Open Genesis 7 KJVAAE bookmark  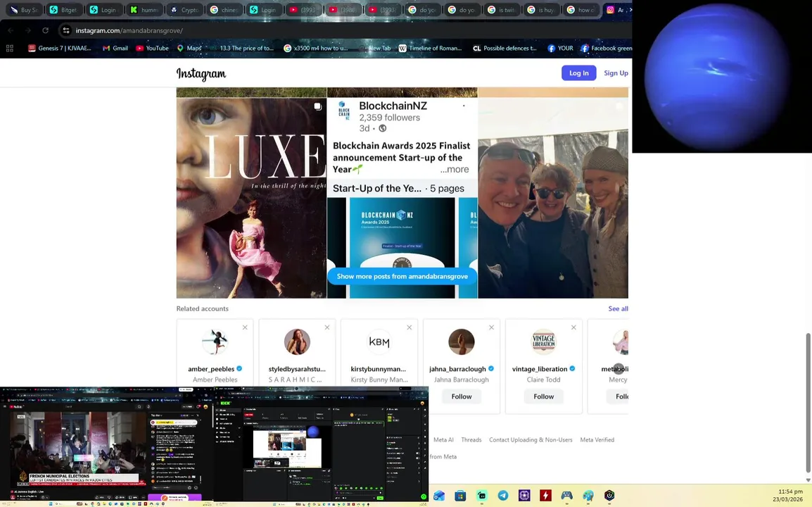(x=60, y=48)
